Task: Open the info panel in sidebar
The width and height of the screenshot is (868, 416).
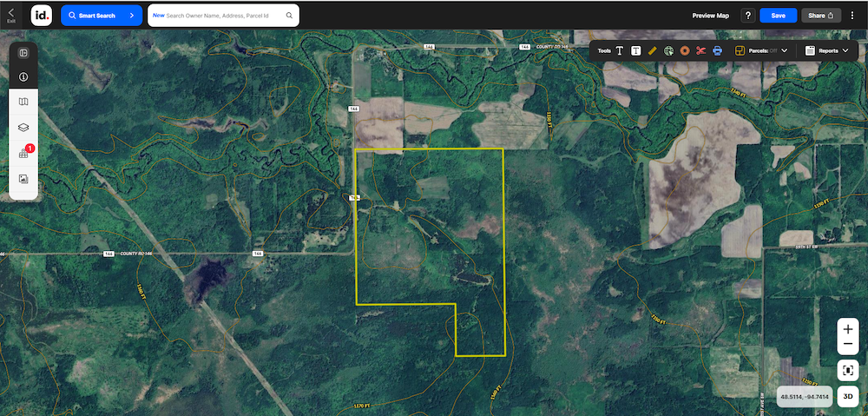Action: tap(23, 76)
